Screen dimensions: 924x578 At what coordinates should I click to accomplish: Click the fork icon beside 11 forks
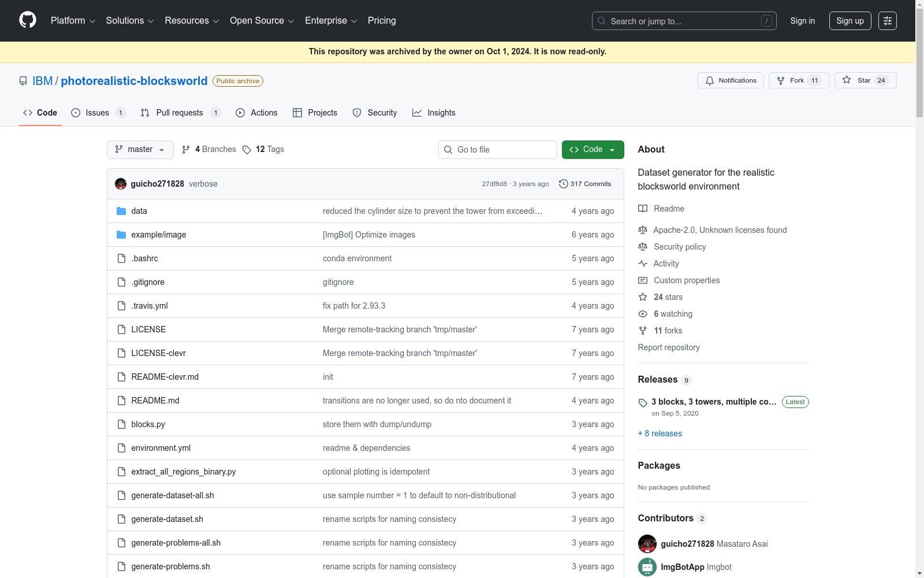pyautogui.click(x=643, y=331)
